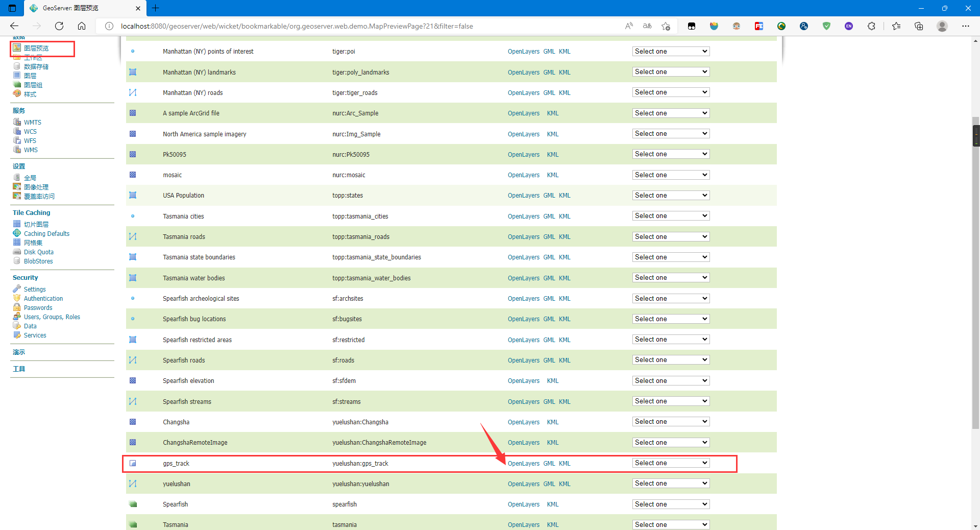Screen dimensions: 980x530
Task: Click the layer name topp:tasmania_state_boundaries
Action: [x=377, y=257]
